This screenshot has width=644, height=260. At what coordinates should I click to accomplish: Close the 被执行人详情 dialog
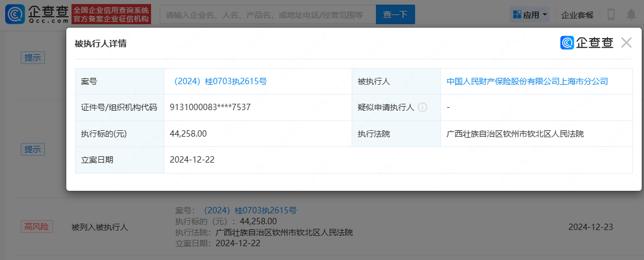pos(626,43)
